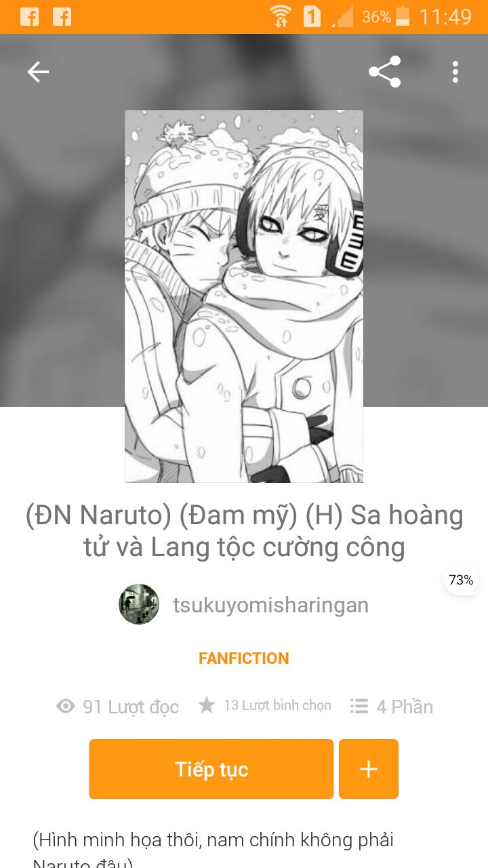Image resolution: width=488 pixels, height=868 pixels.
Task: Go back using the left arrow
Action: [38, 72]
